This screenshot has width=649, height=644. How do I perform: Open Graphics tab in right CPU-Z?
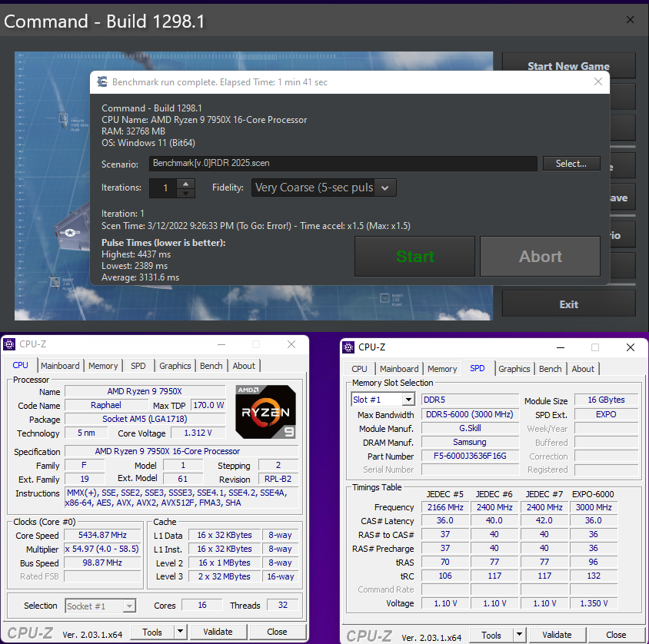coord(514,369)
